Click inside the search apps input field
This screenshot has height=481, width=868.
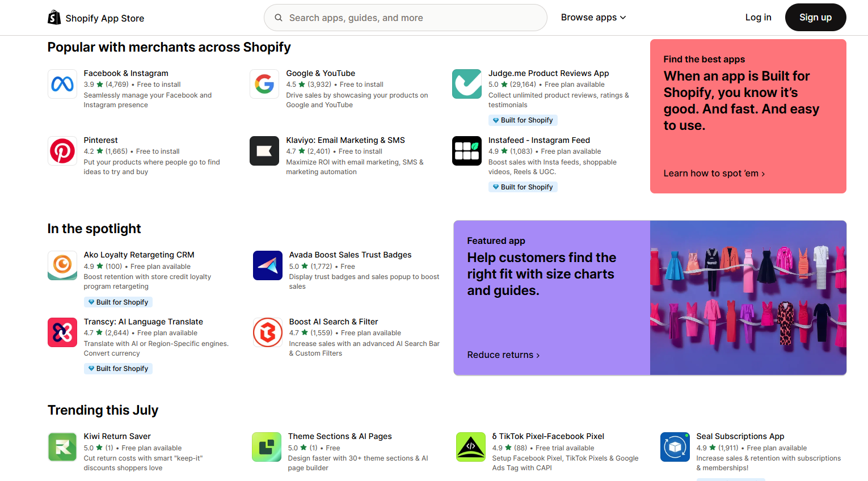pos(406,18)
